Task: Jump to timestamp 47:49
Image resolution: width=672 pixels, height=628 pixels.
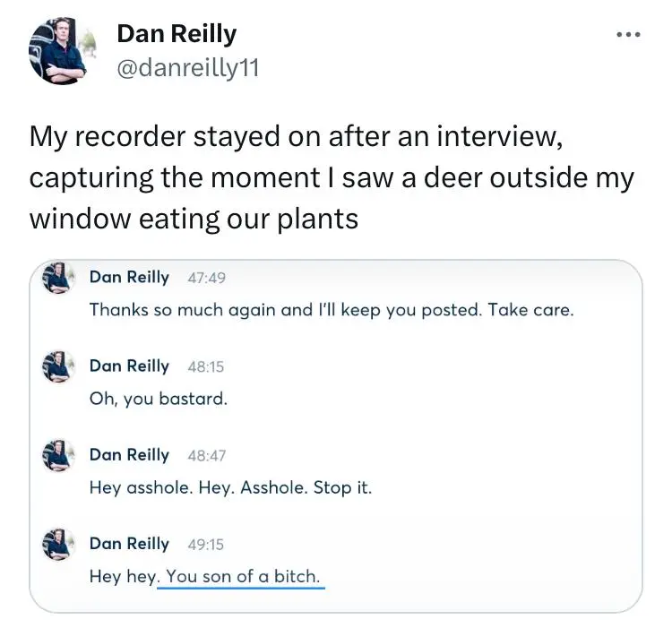Action: click(x=206, y=278)
